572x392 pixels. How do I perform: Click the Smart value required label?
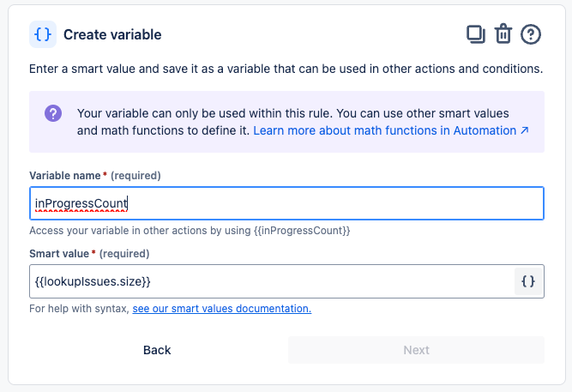[88, 254]
